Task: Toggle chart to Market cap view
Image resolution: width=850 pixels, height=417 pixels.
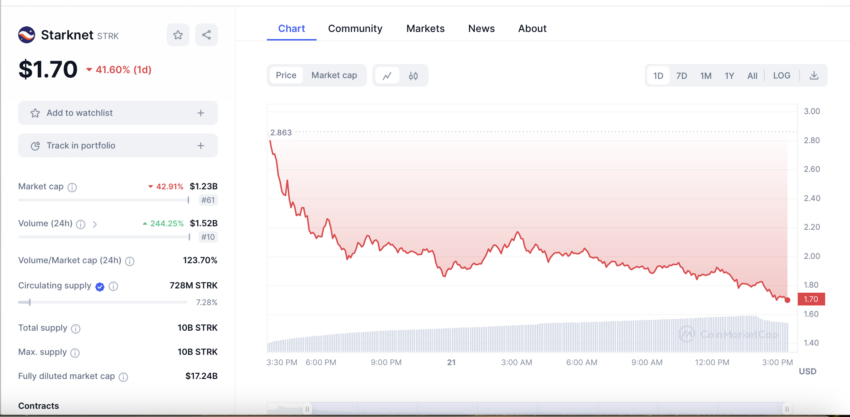Action: point(334,75)
